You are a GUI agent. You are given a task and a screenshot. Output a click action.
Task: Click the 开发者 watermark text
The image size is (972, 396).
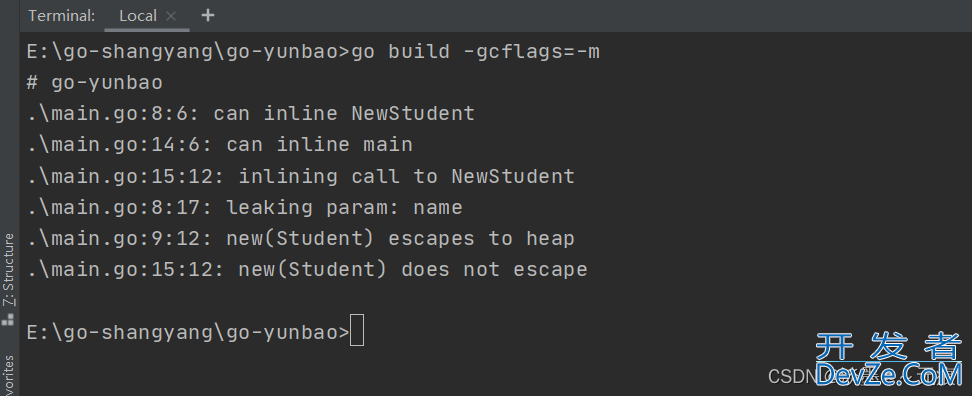(889, 347)
